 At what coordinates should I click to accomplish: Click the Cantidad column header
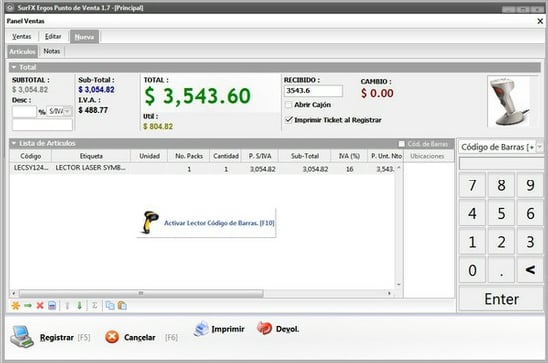coord(226,156)
